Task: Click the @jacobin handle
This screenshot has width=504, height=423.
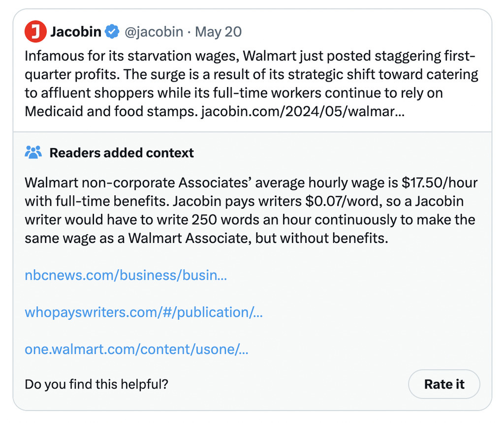Action: click(153, 32)
